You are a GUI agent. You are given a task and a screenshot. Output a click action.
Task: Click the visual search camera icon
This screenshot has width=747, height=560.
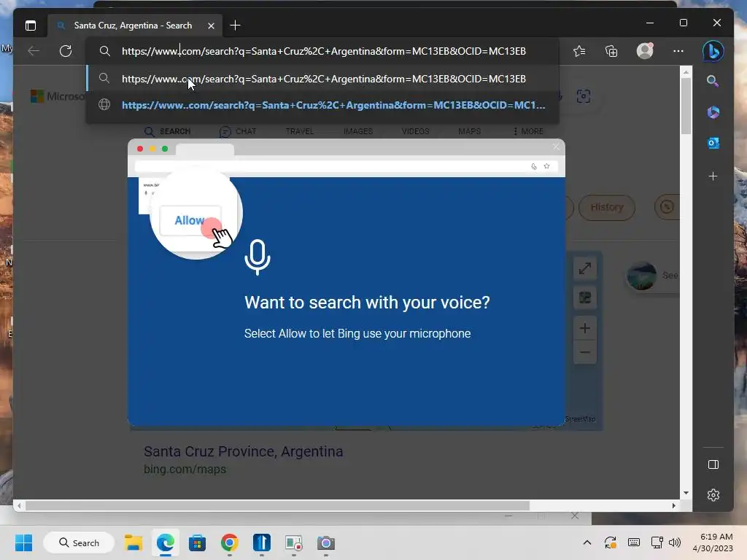pyautogui.click(x=584, y=97)
